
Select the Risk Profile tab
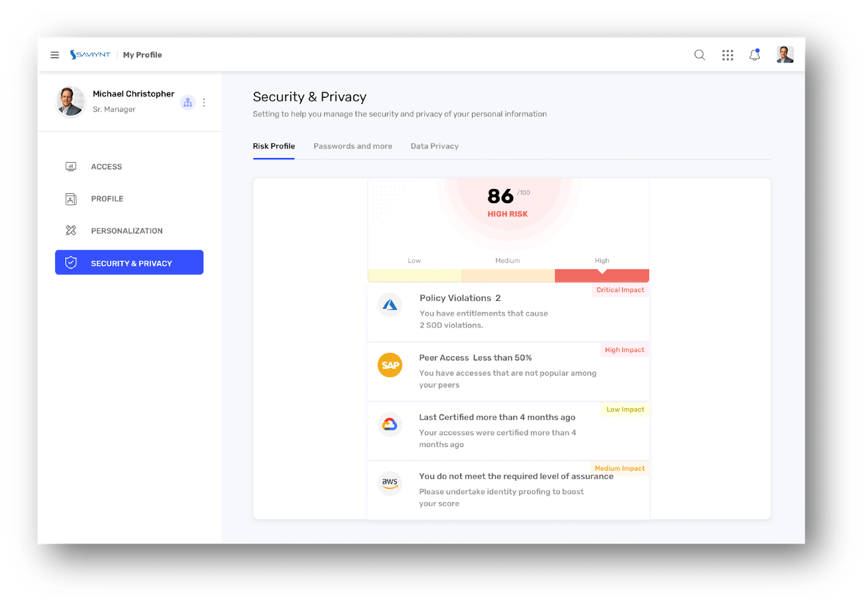coord(274,146)
